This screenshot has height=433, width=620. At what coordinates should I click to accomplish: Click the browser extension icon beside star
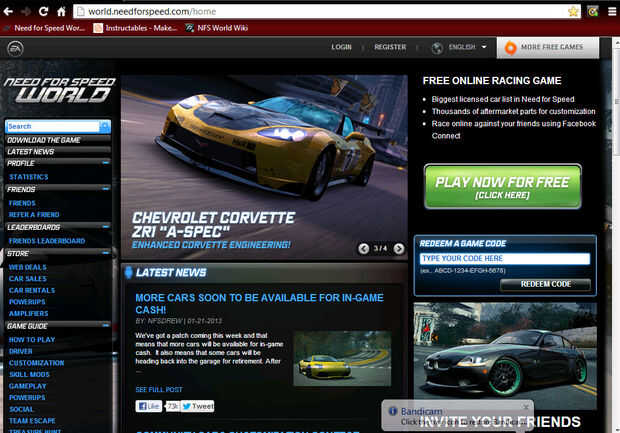tap(592, 11)
